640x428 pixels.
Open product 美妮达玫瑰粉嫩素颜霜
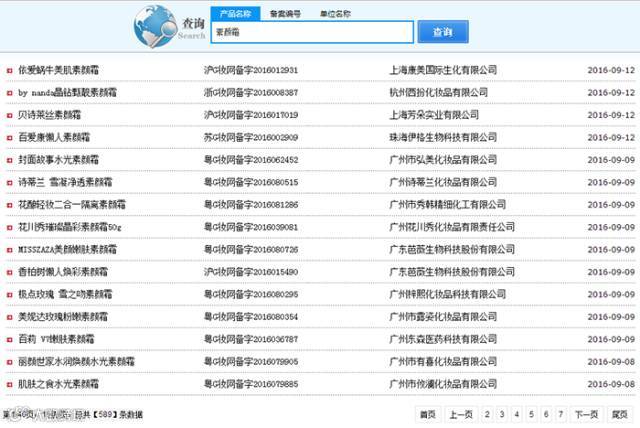(x=63, y=317)
